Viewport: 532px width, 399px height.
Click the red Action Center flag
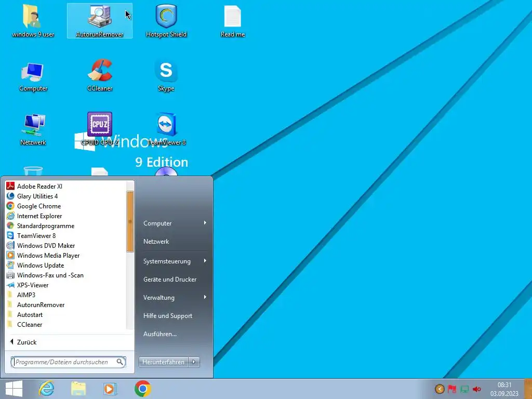pyautogui.click(x=452, y=389)
